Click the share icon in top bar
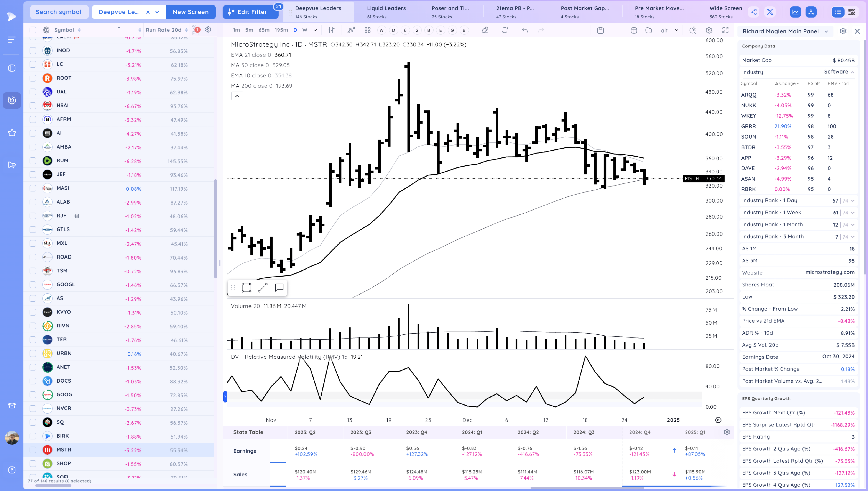The height and width of the screenshot is (491, 868). (754, 12)
